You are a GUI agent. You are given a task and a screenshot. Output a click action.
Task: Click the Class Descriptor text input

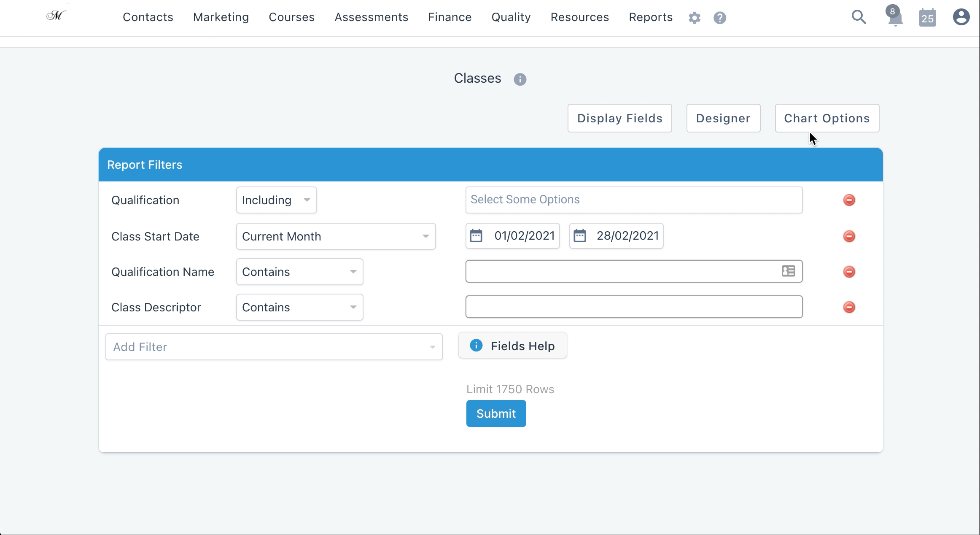pos(633,307)
